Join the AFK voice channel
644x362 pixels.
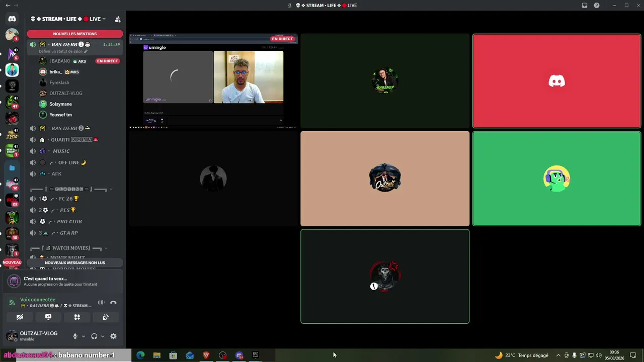[x=75, y=174]
